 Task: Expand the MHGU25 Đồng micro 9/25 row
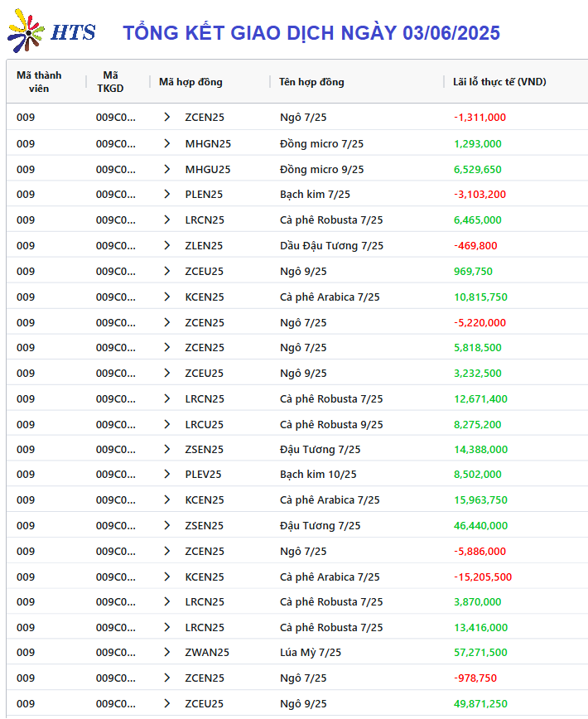[166, 169]
